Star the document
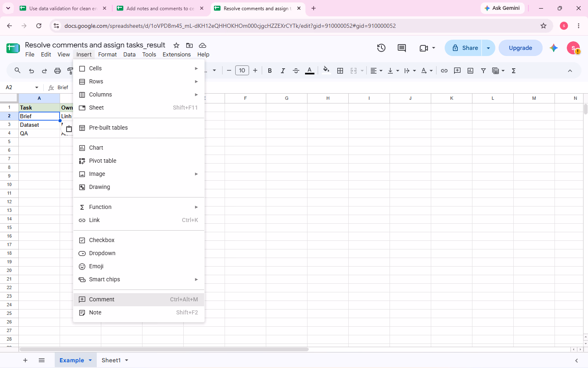Screen dimensions: 588x368 pyautogui.click(x=176, y=45)
